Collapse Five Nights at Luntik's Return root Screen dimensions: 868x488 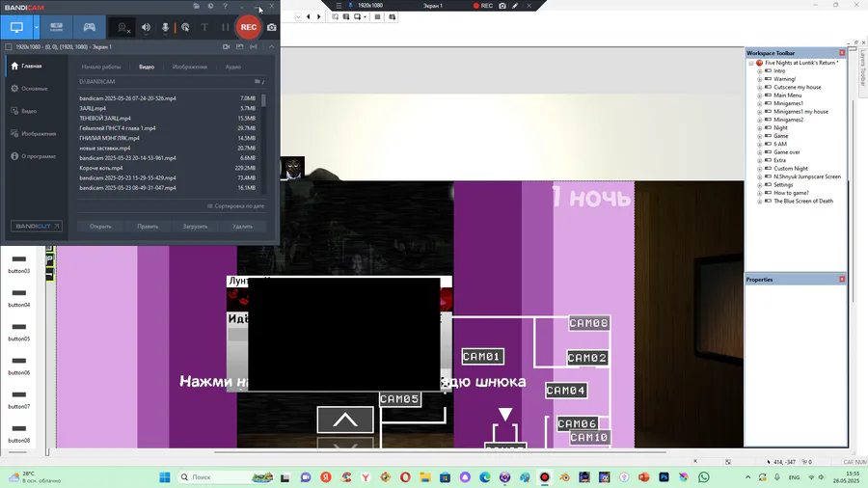coord(751,63)
